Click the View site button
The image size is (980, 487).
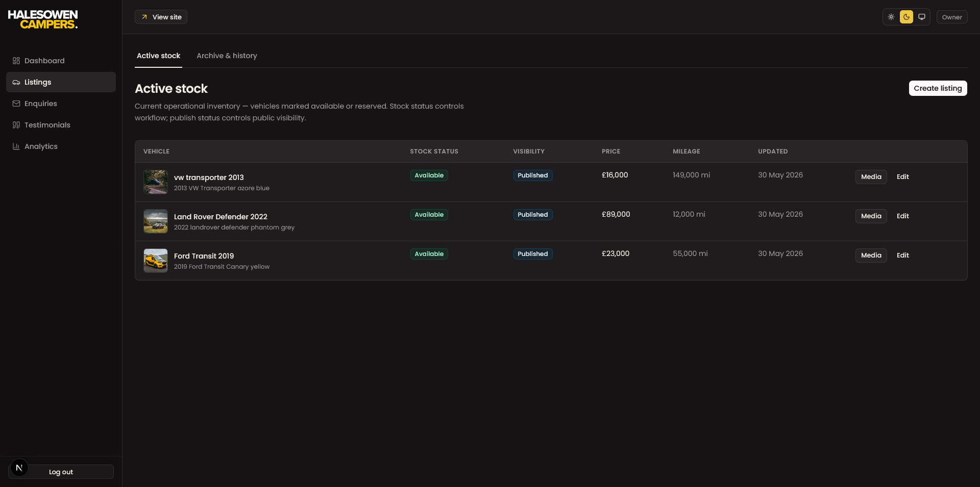161,17
